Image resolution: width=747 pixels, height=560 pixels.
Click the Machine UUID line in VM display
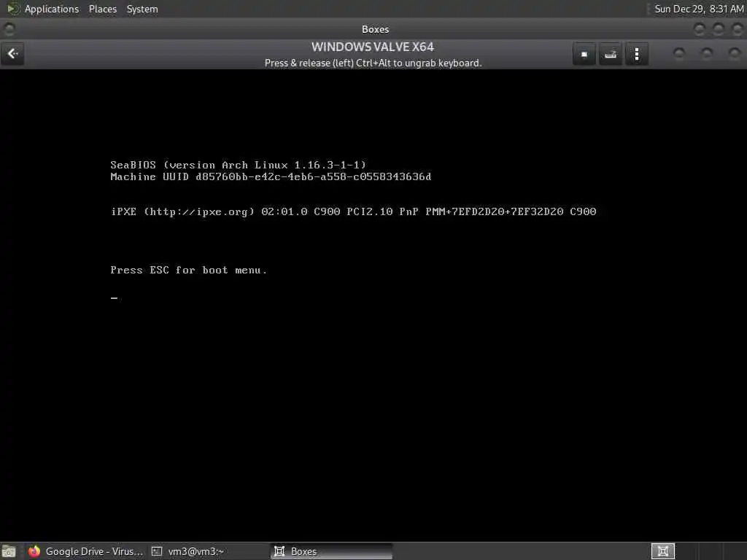click(271, 176)
